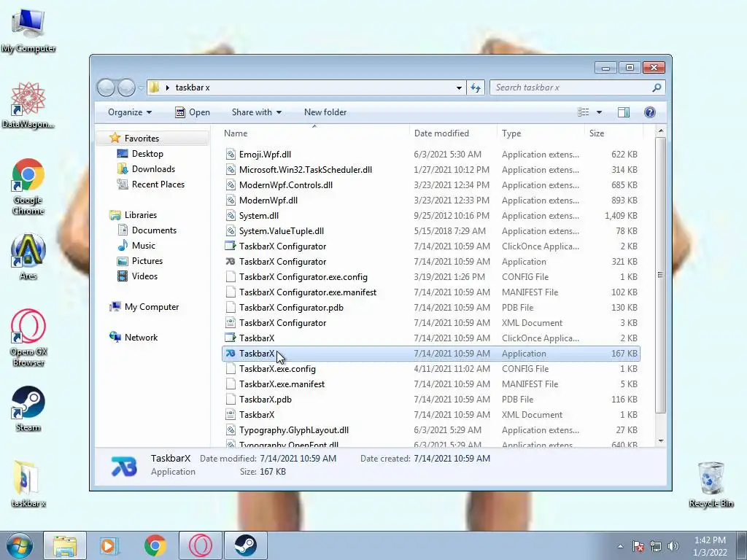Screen dimensions: 747x560
Task: Switch to Steam in the taskbar
Action: coord(245,545)
